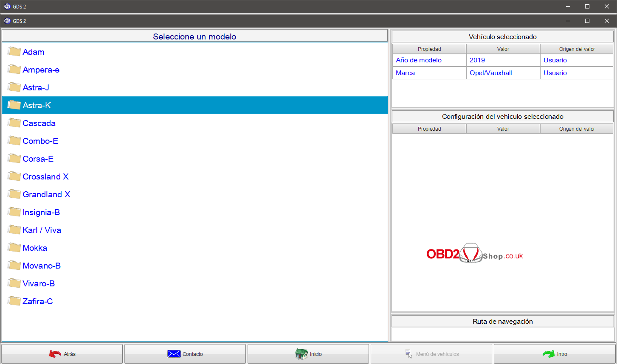Click the OBD2Shop.co.uk logo

coord(474,254)
